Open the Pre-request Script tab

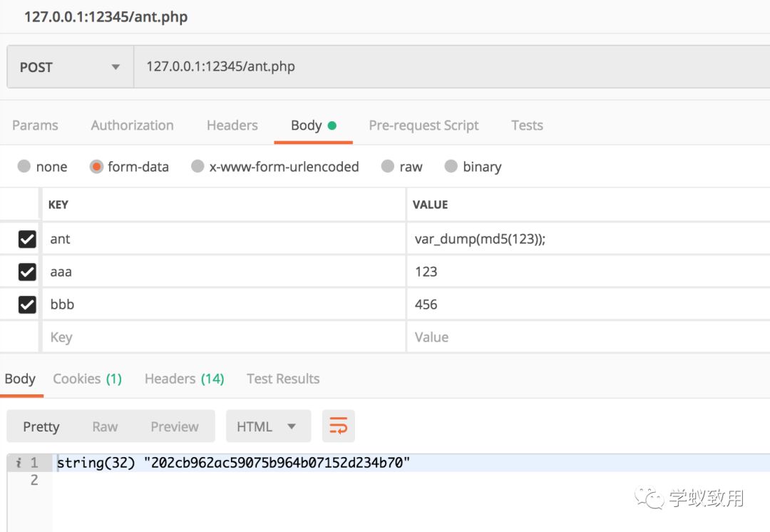pos(423,126)
